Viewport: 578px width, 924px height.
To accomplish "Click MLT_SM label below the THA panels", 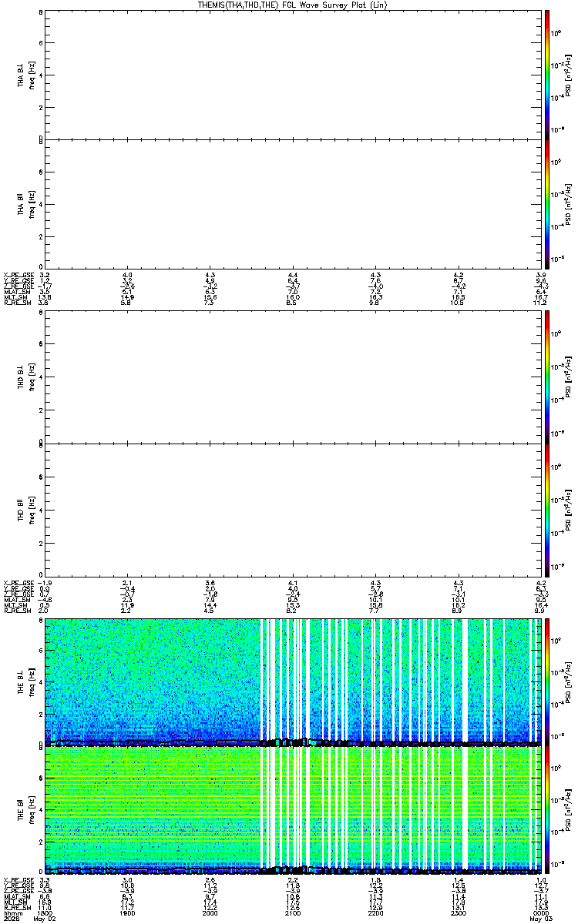I will point(15,297).
